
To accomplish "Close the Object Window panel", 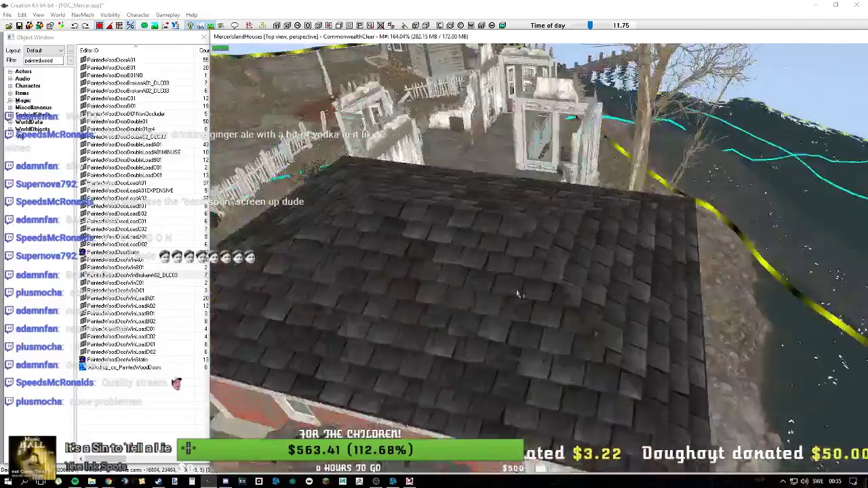I will (x=203, y=37).
